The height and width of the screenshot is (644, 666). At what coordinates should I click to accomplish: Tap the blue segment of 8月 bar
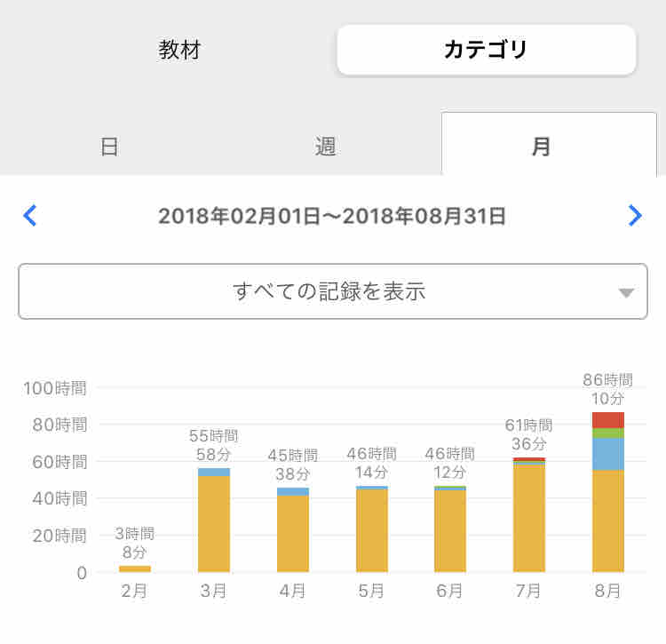(x=607, y=454)
